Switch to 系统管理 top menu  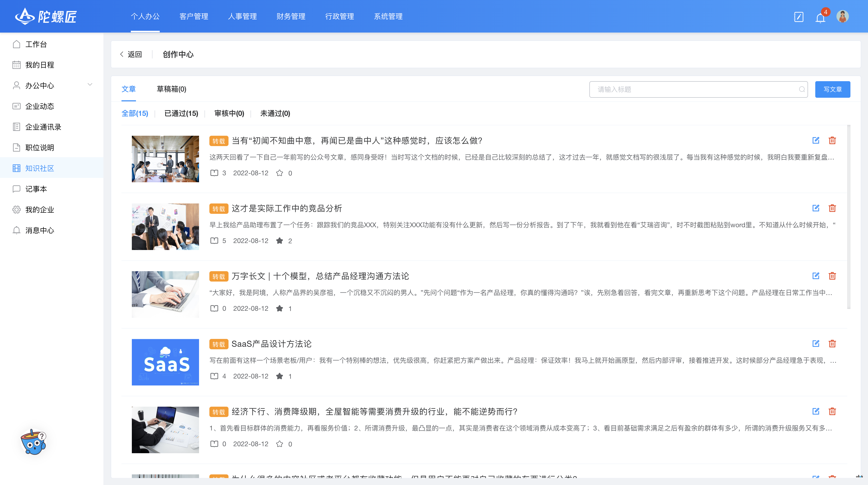(388, 16)
